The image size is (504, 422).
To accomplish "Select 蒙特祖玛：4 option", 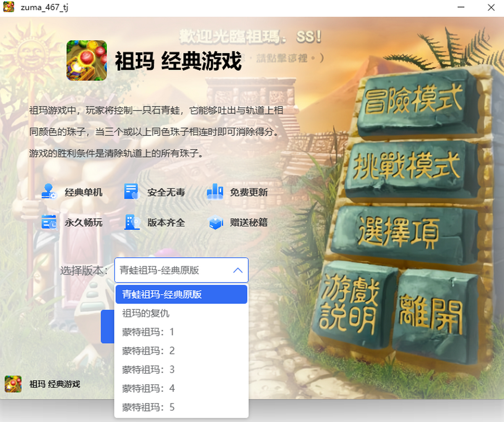I will pyautogui.click(x=181, y=388).
